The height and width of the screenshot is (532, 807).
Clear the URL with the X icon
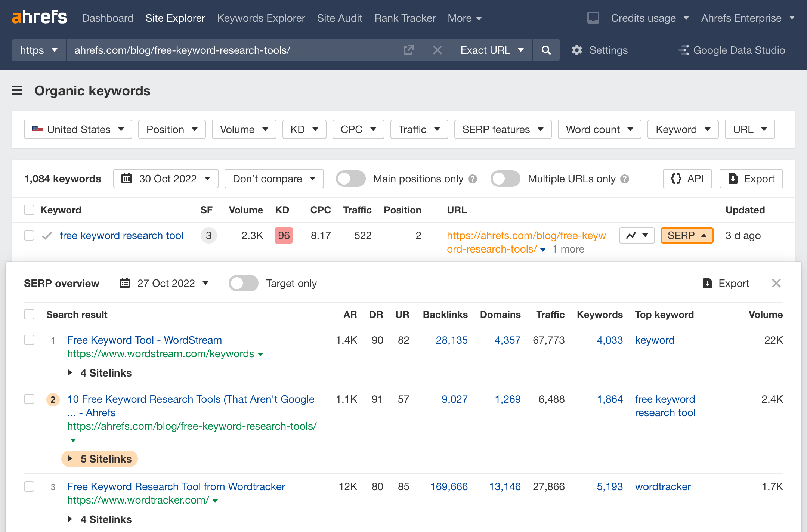click(x=437, y=50)
